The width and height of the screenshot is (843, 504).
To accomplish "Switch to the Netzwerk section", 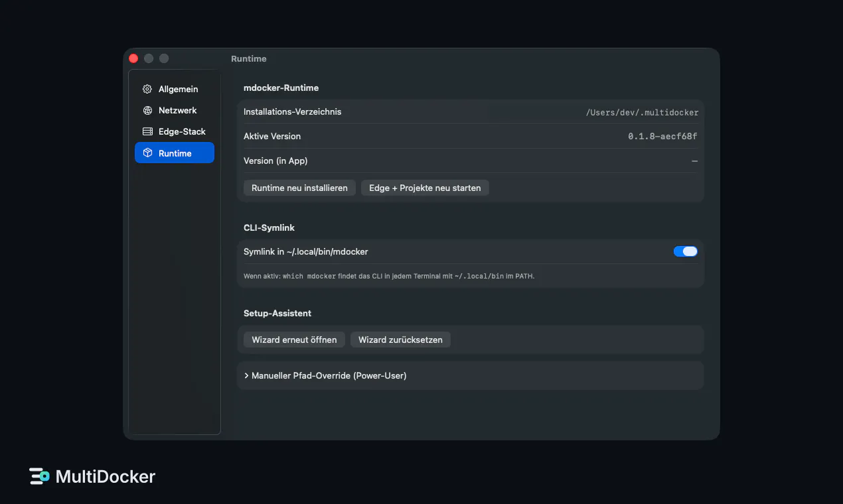I will 175,110.
